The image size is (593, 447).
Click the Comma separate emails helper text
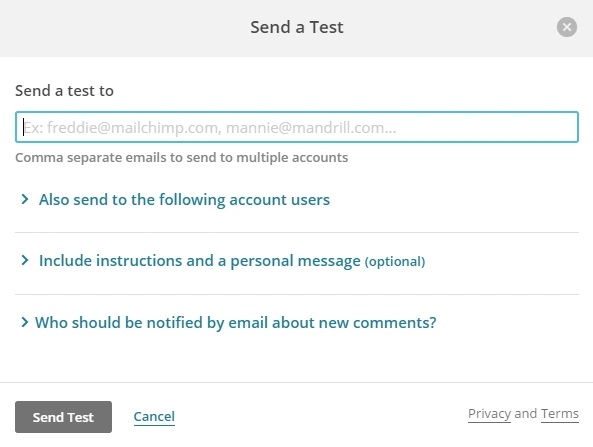[182, 157]
